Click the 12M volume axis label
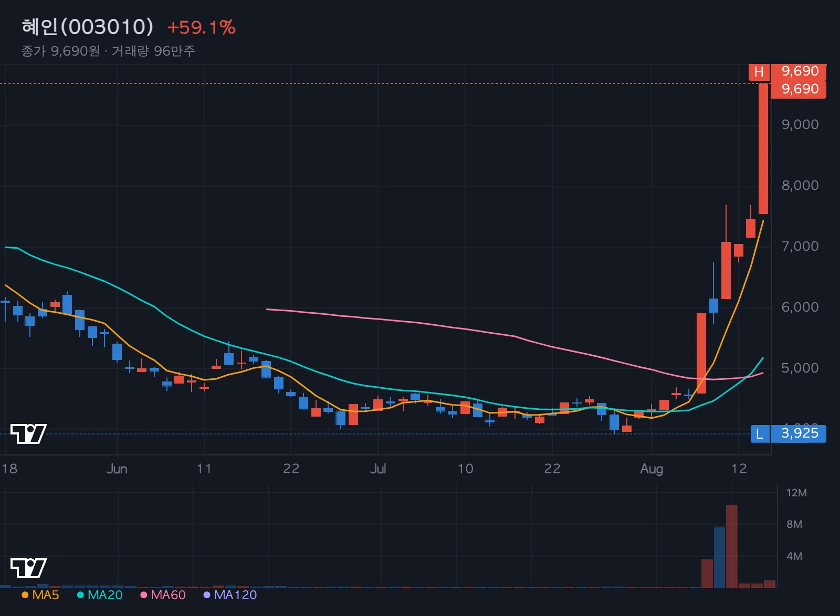The image size is (840, 616). tap(796, 493)
